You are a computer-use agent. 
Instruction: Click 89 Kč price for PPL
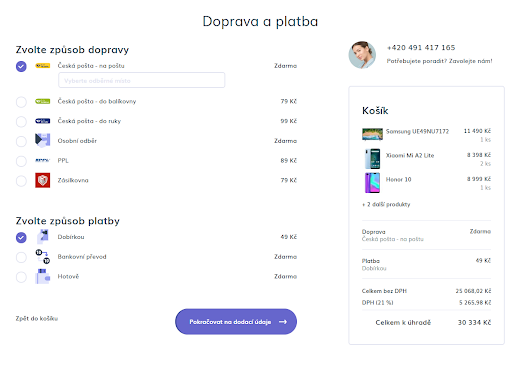point(288,160)
